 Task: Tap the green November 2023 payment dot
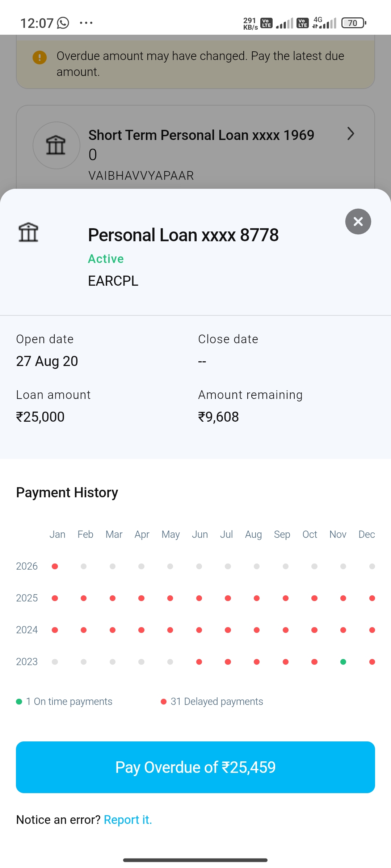343,662
